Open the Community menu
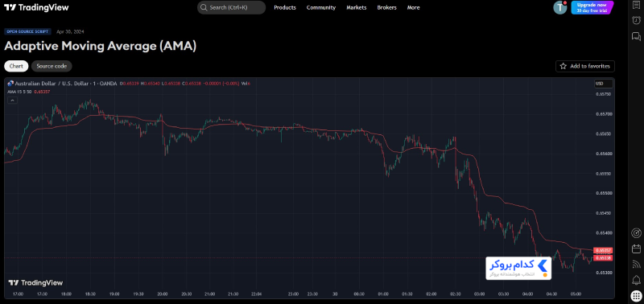This screenshot has width=644, height=304. coord(321,7)
